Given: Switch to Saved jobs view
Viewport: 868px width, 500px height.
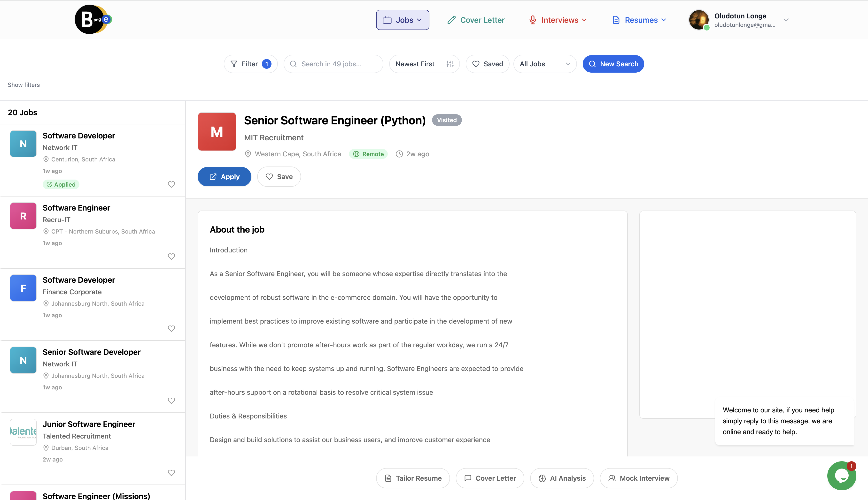Looking at the screenshot, I should coord(487,64).
